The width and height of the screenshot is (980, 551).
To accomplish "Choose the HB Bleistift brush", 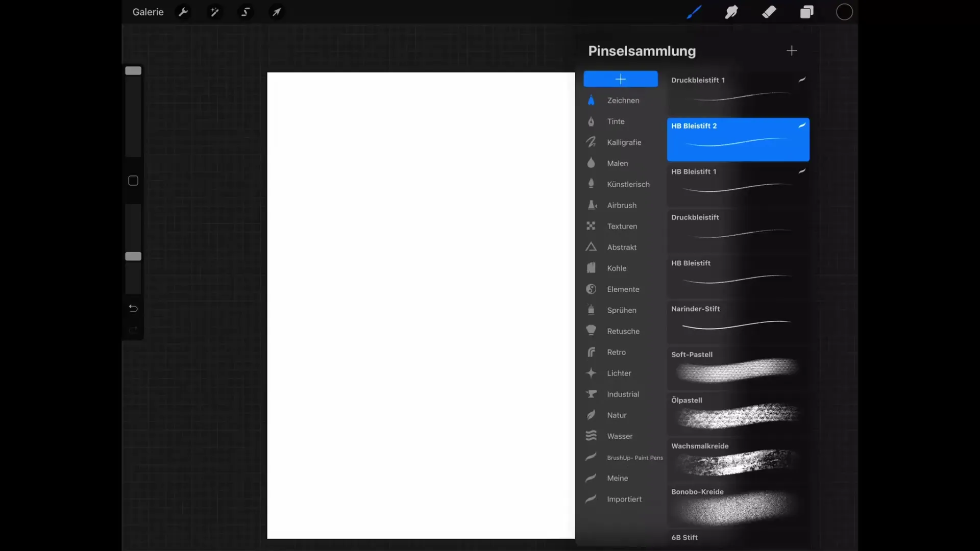I will click(x=738, y=277).
